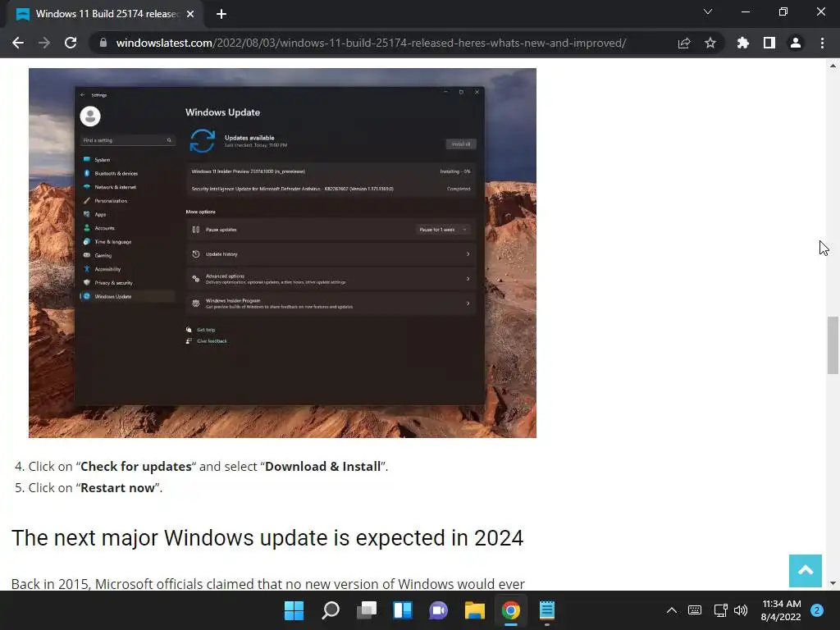The image size is (840, 630).
Task: Open taskbar Search
Action: pos(330,610)
